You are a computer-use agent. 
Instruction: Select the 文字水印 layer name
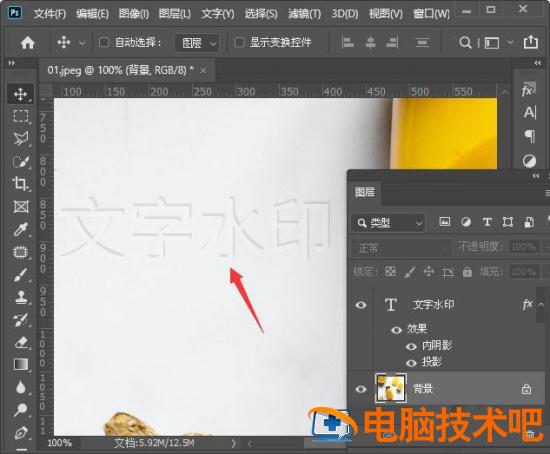434,304
